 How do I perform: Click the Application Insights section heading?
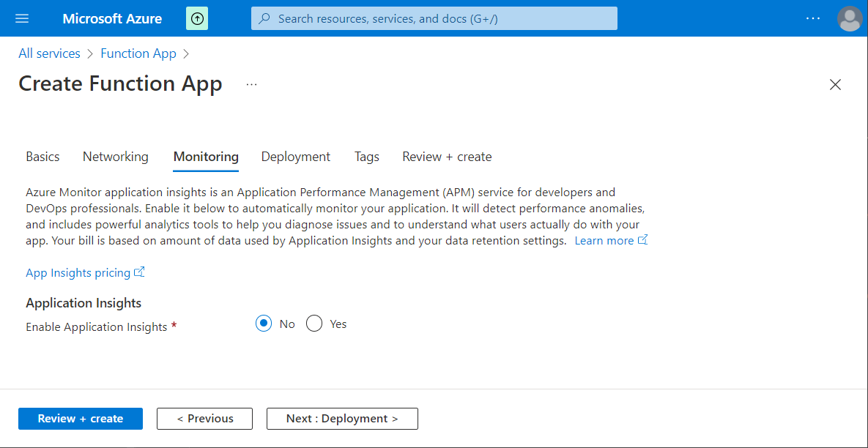(x=84, y=303)
